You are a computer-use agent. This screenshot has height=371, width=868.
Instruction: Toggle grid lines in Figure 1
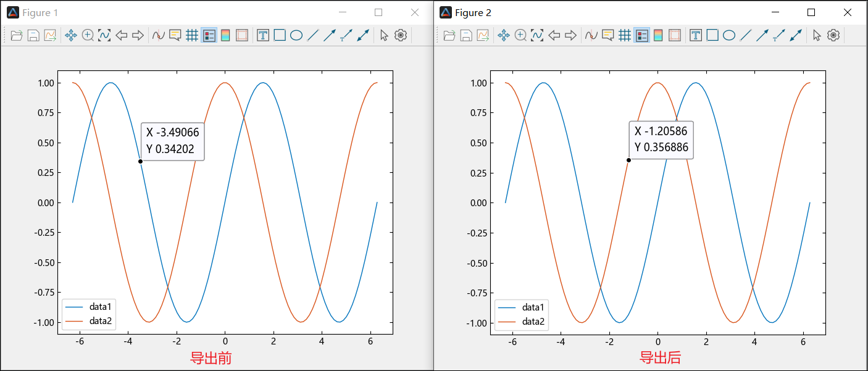click(x=192, y=35)
